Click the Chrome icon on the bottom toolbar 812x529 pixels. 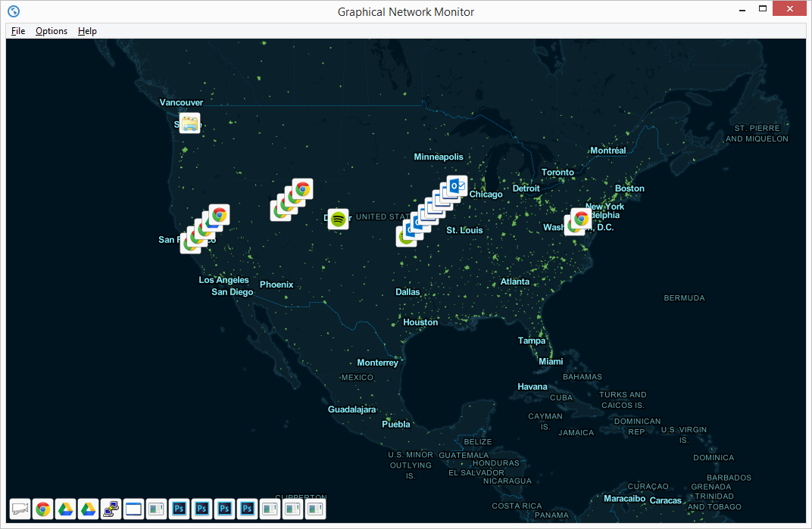coord(42,509)
